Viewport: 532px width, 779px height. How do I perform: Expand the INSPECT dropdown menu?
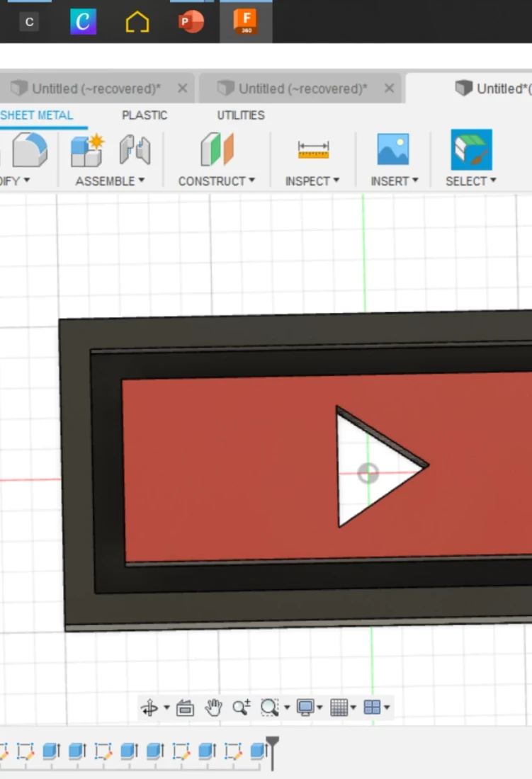pyautogui.click(x=312, y=181)
